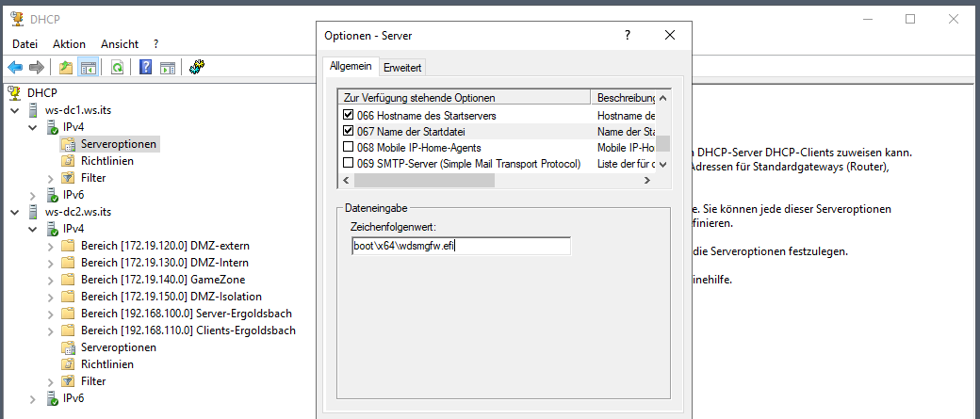The width and height of the screenshot is (980, 419).
Task: Collapse IPv4 under ws-dc1.ws.its
Action: (34, 127)
